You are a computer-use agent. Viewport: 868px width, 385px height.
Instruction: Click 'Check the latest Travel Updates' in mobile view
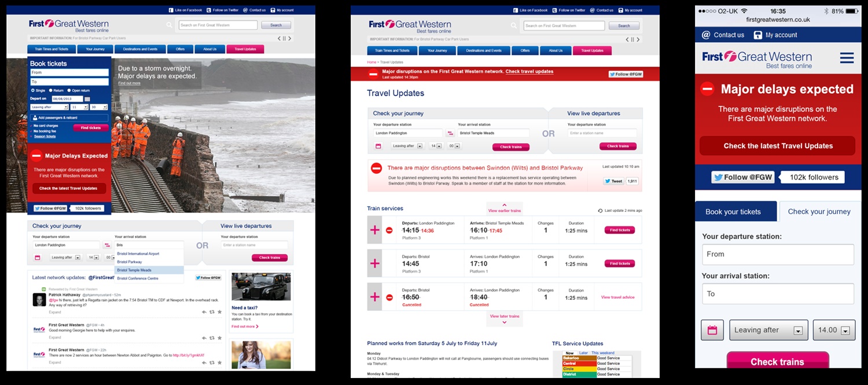(778, 146)
